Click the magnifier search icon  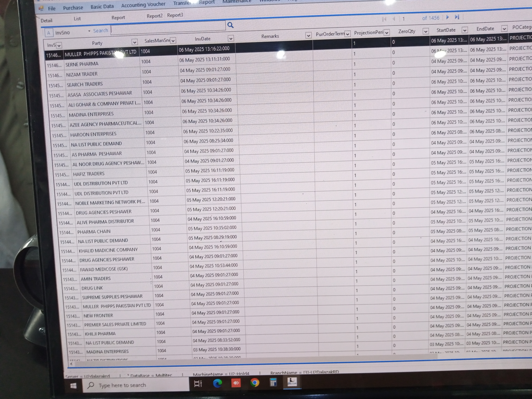coord(230,25)
